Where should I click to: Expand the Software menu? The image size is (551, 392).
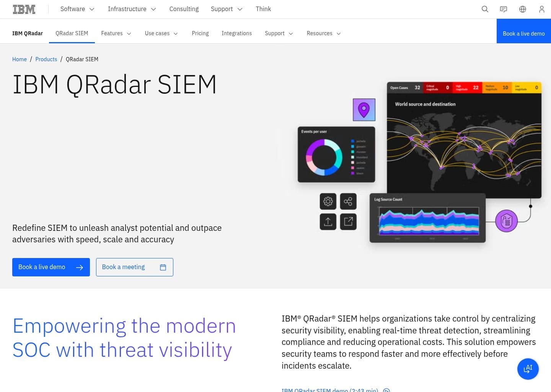[x=77, y=9]
